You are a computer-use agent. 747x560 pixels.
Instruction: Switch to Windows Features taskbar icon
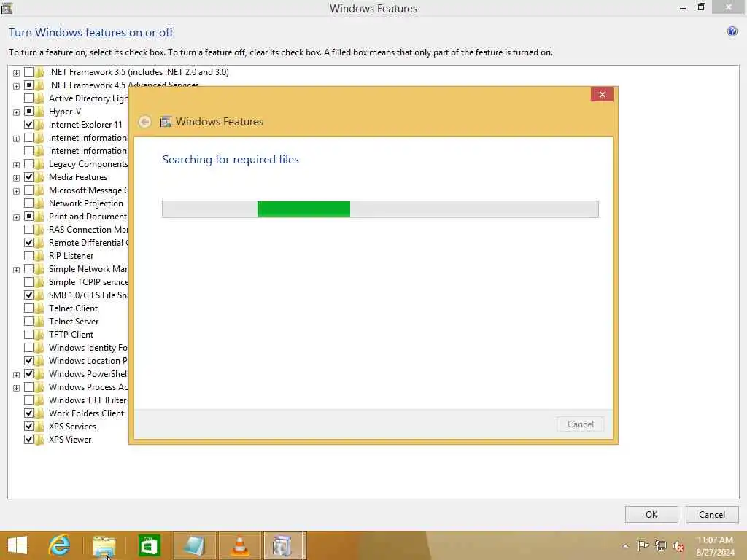coord(283,545)
